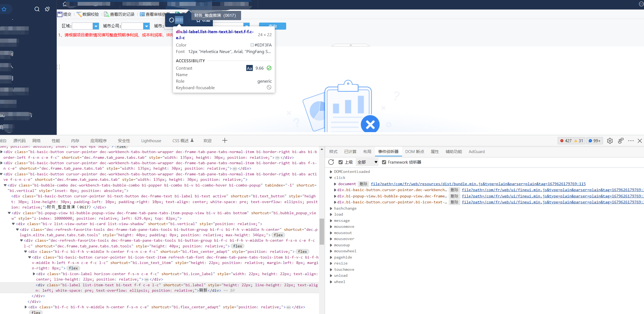
Task: Run 数据校验 data validation
Action: (88, 14)
